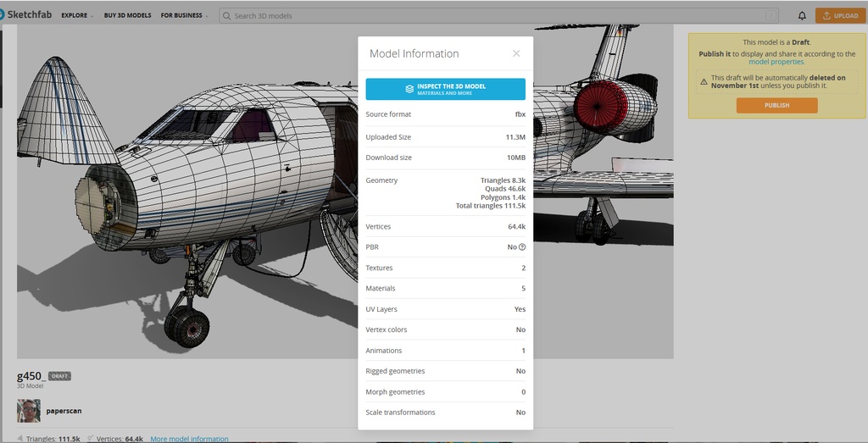Click the triangles count icon
868x443 pixels.
pos(20,439)
